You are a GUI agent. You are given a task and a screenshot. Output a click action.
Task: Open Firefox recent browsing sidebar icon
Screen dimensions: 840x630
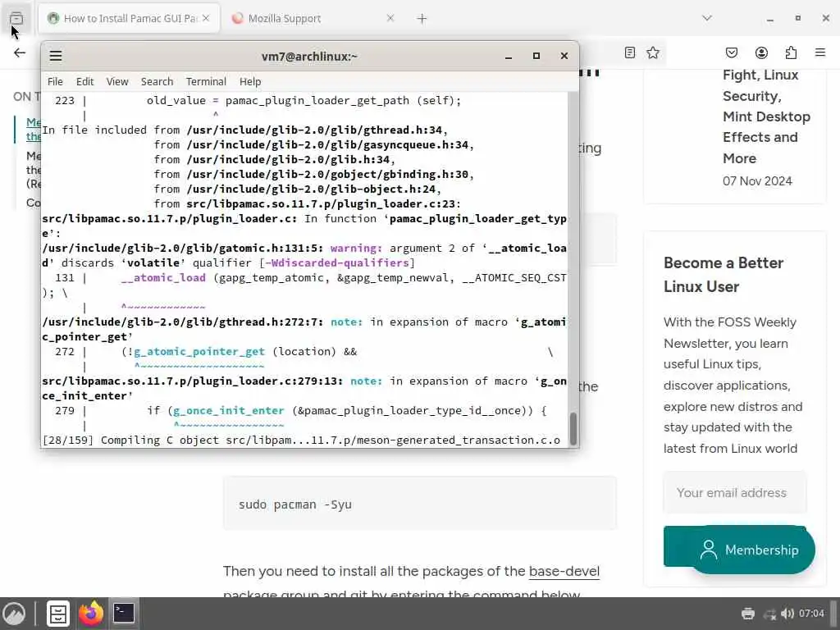(x=16, y=18)
